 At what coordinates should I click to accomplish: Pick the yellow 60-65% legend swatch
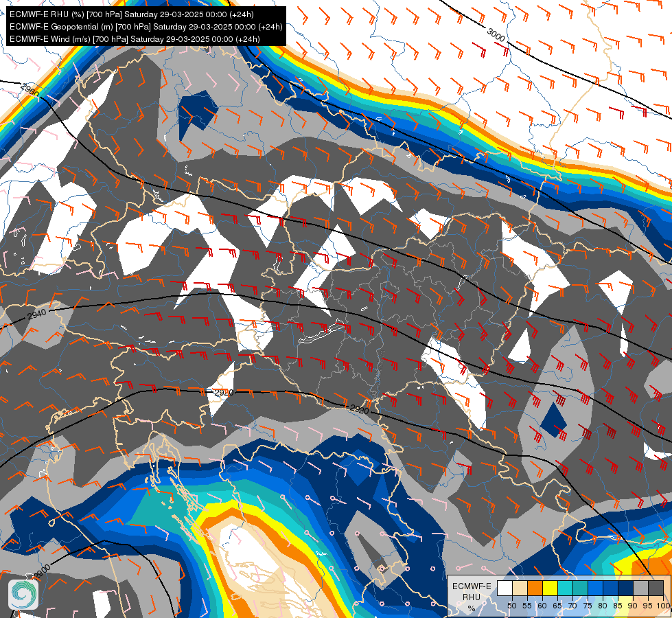click(x=549, y=588)
